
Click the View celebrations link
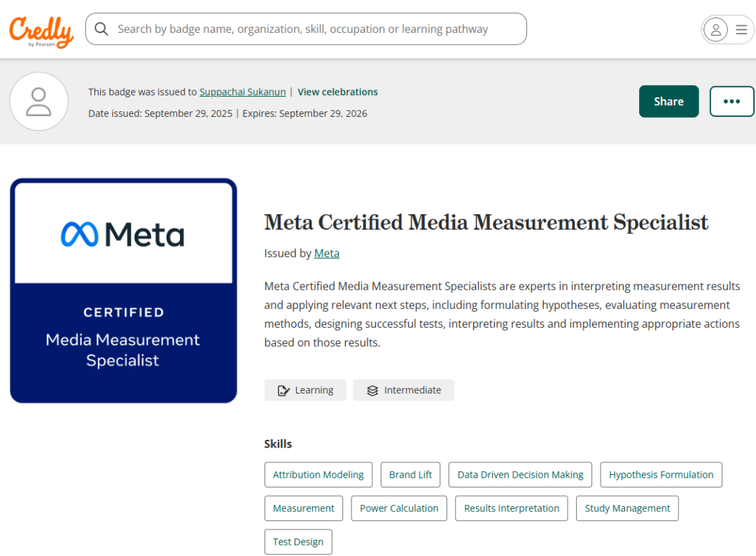[x=337, y=92]
